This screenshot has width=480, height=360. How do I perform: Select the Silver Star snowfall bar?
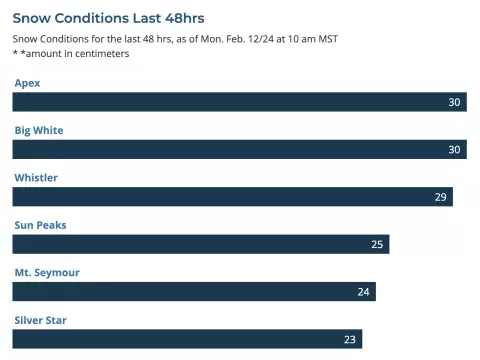187,339
